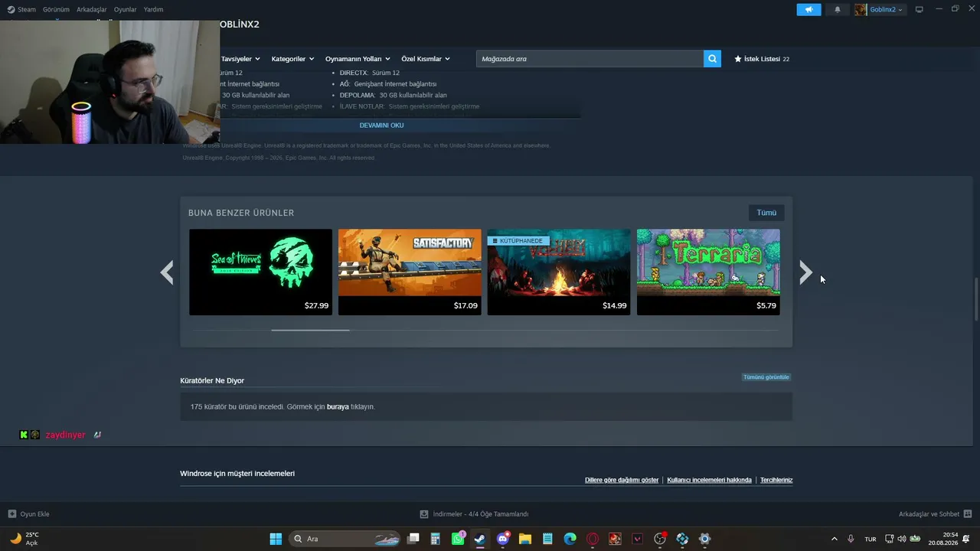Click the similar products carousel scrollbar
The image size is (980, 551).
click(x=310, y=330)
